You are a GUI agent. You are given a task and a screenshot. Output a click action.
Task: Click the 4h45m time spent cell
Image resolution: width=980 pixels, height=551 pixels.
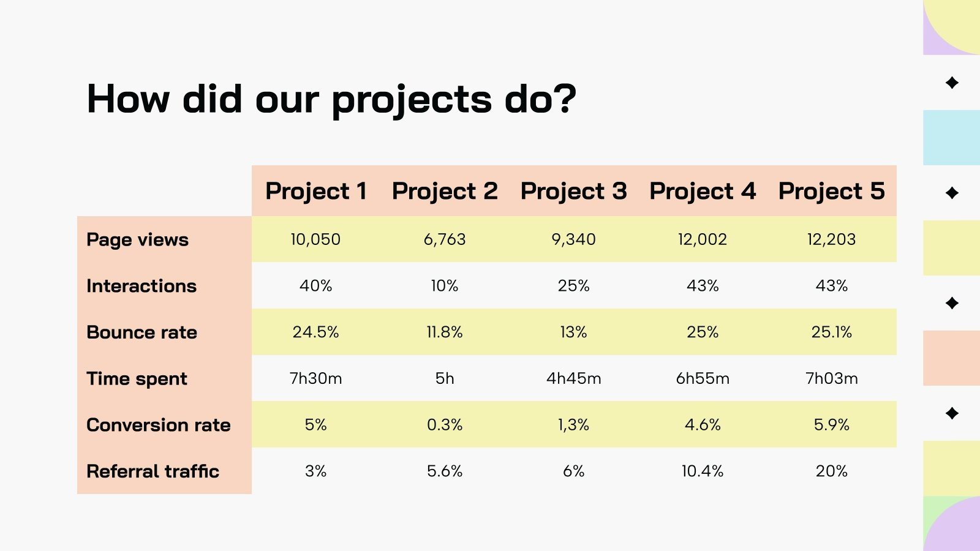coord(574,378)
